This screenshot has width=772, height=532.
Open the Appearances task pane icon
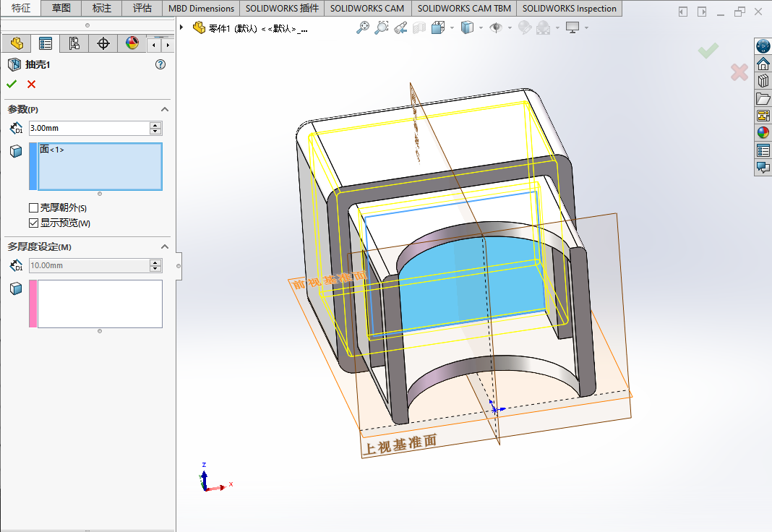[763, 133]
